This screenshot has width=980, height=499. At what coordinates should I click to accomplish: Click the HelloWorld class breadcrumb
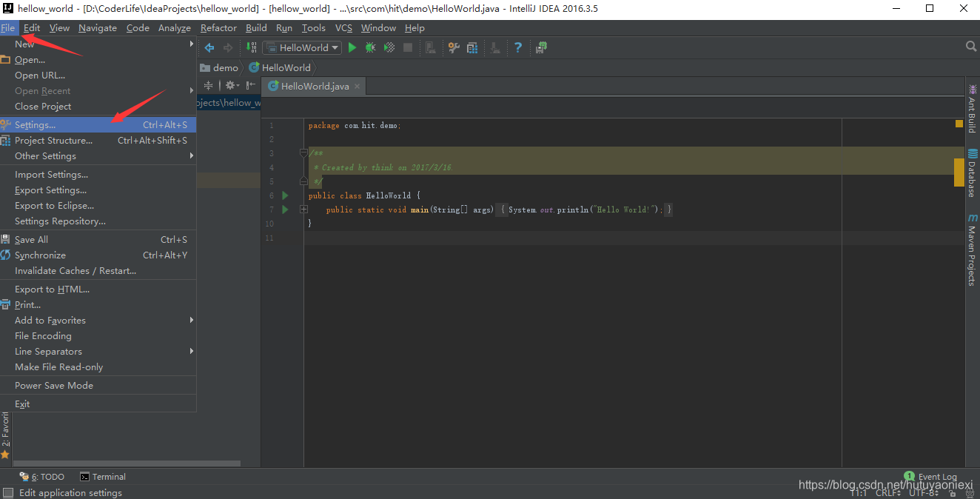pyautogui.click(x=280, y=67)
